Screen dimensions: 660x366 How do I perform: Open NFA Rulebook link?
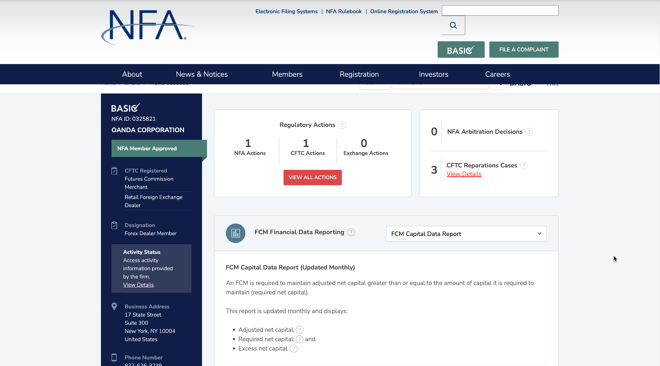343,11
